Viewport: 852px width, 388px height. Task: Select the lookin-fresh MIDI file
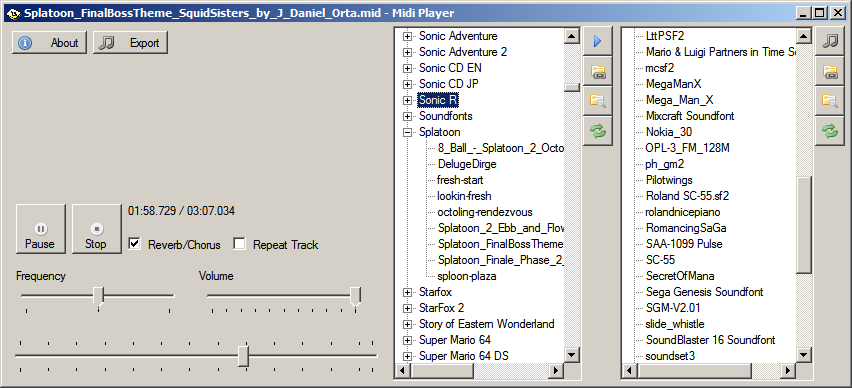465,196
